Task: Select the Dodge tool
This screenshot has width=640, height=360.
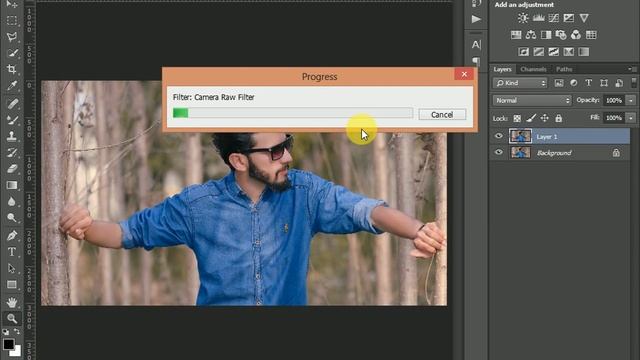Action: tap(12, 218)
